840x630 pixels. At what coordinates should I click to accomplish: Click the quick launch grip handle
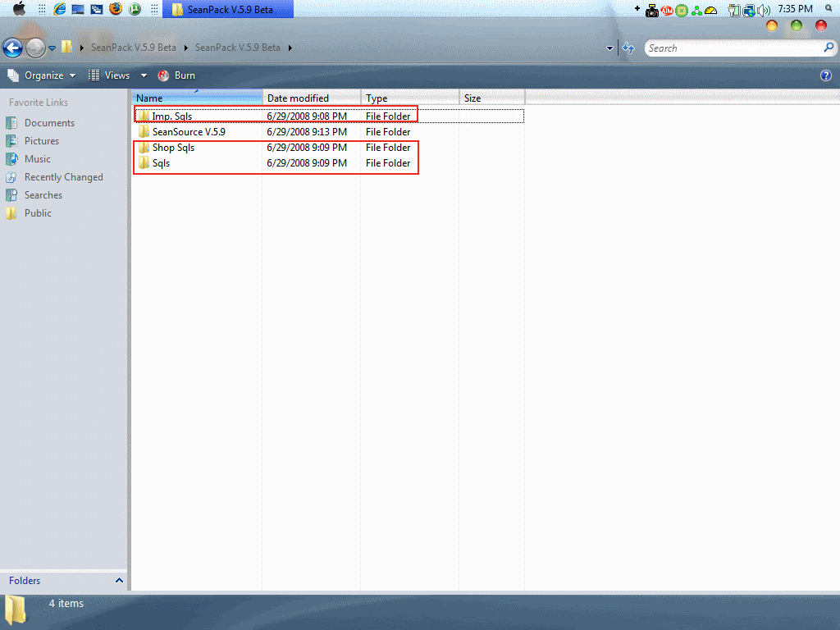pyautogui.click(x=42, y=9)
